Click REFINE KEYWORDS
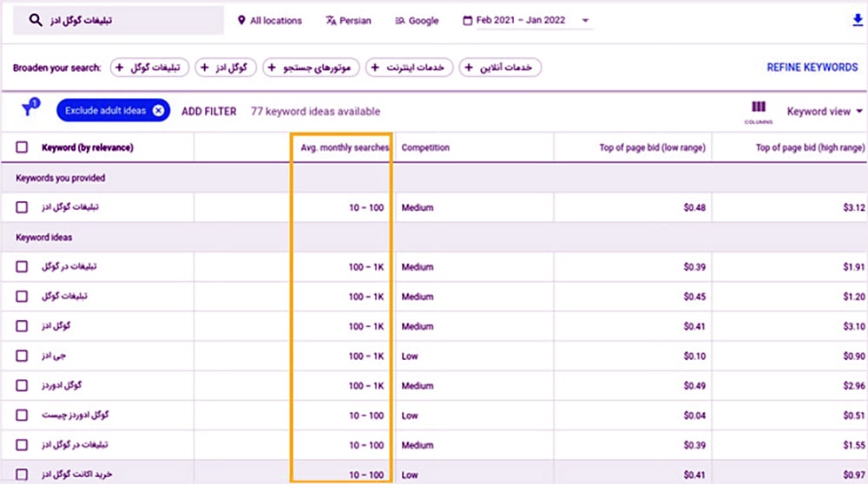This screenshot has height=484, width=868. click(812, 68)
